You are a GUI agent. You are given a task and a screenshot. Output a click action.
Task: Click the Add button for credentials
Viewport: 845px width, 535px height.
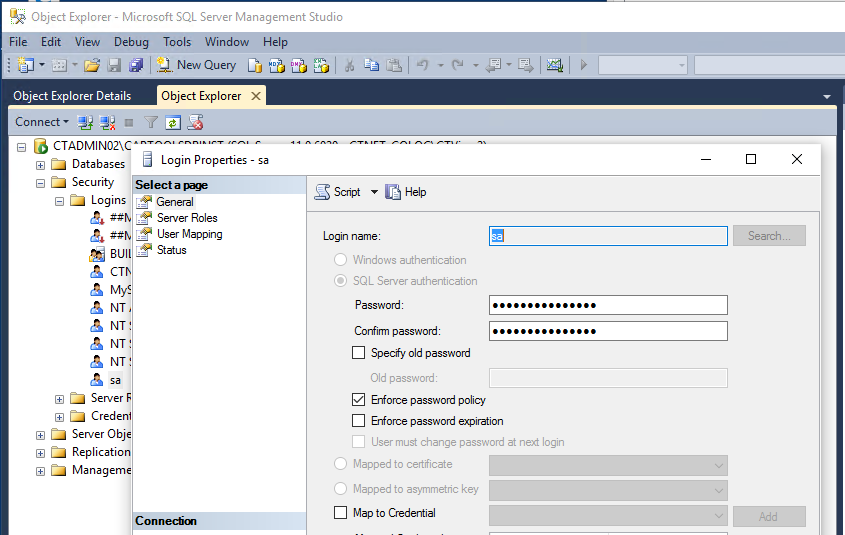coord(769,516)
